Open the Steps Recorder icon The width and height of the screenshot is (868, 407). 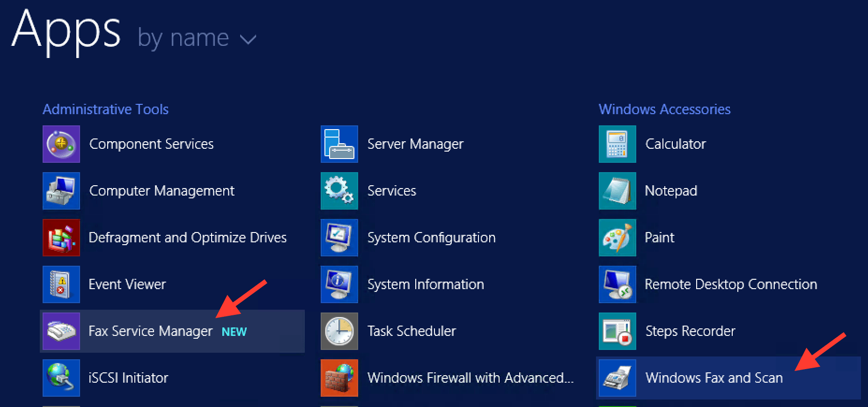(618, 331)
